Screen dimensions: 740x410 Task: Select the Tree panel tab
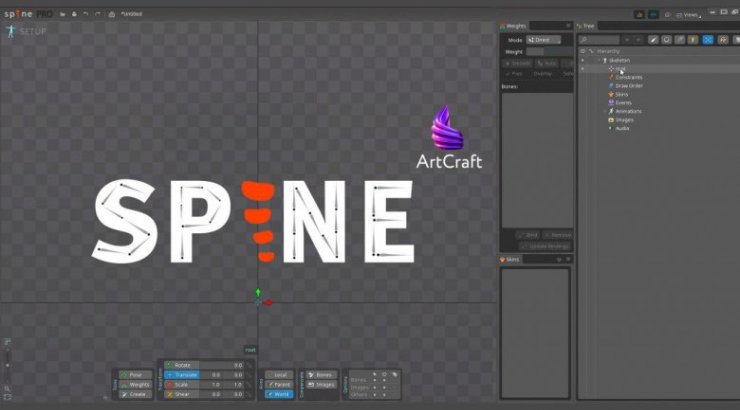586,26
